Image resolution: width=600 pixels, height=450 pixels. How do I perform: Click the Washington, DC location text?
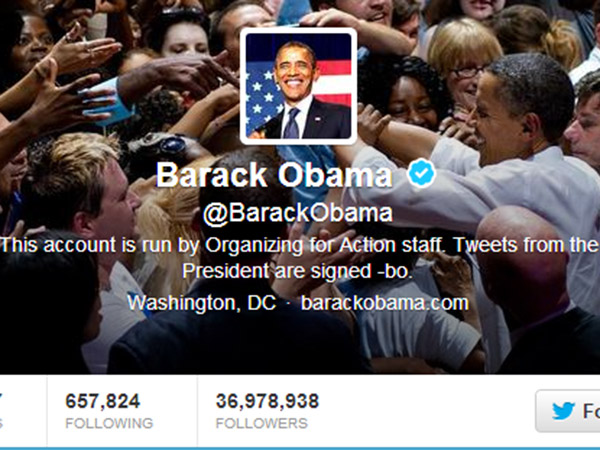(x=202, y=303)
